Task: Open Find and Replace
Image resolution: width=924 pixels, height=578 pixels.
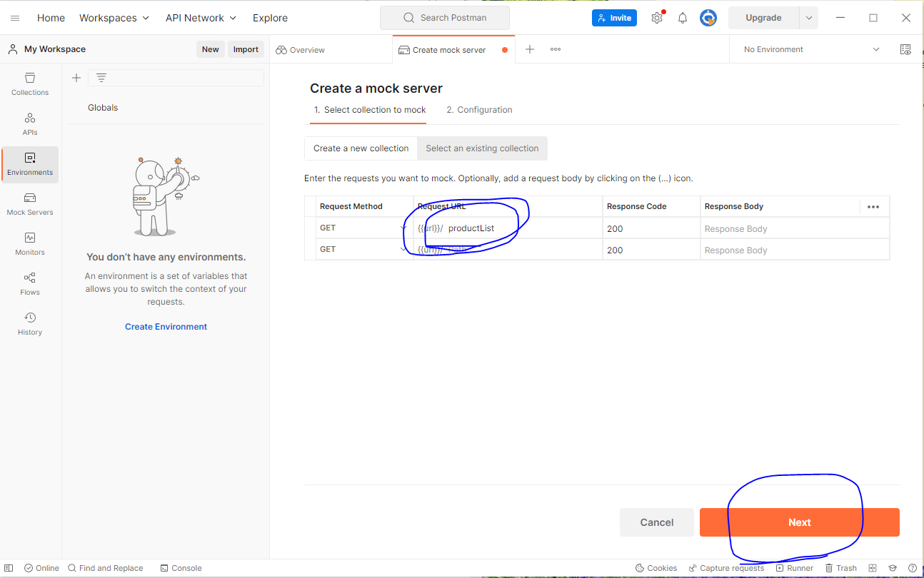Action: (x=106, y=568)
